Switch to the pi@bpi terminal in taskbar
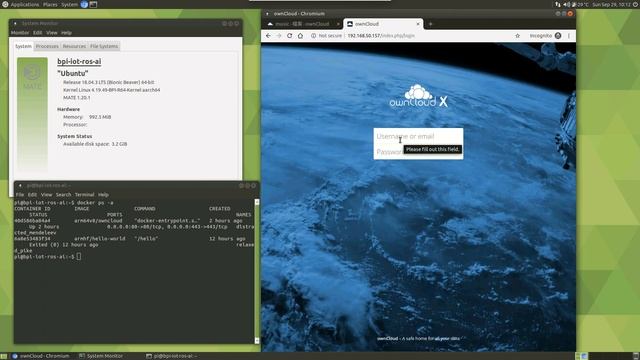This screenshot has height=360, width=640. click(x=172, y=356)
